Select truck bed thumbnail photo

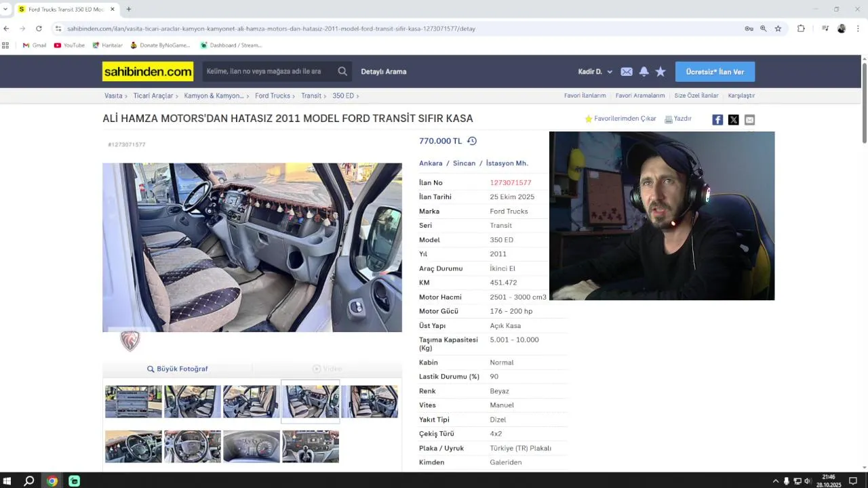pos(134,402)
